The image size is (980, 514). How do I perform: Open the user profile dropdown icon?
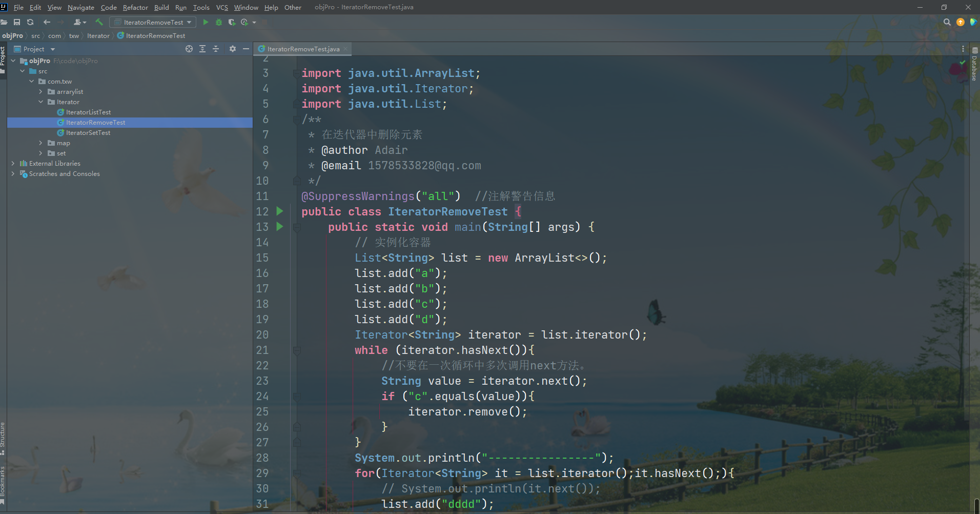[80, 22]
